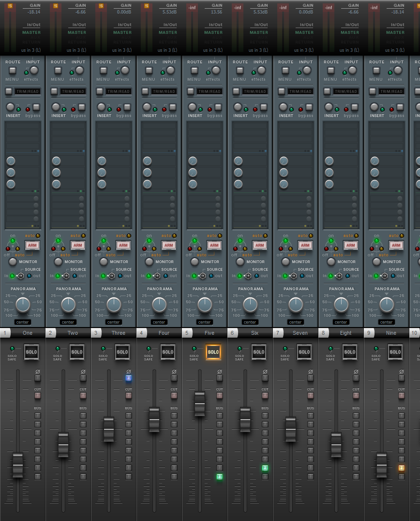Screen dimensions: 420x521
Task: Click the lit green bus button on channel Six
Action: (265, 468)
